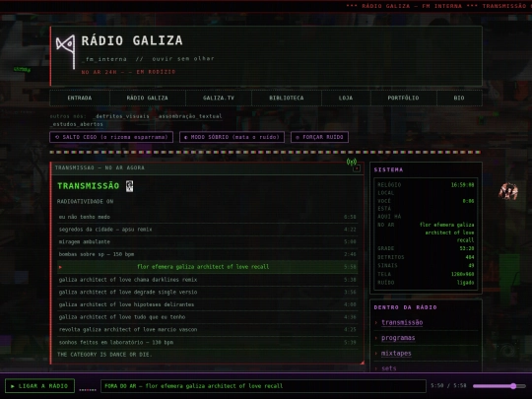Click the RUÍDO 'ligado' status value
This screenshot has width=532, height=399.
465,283
